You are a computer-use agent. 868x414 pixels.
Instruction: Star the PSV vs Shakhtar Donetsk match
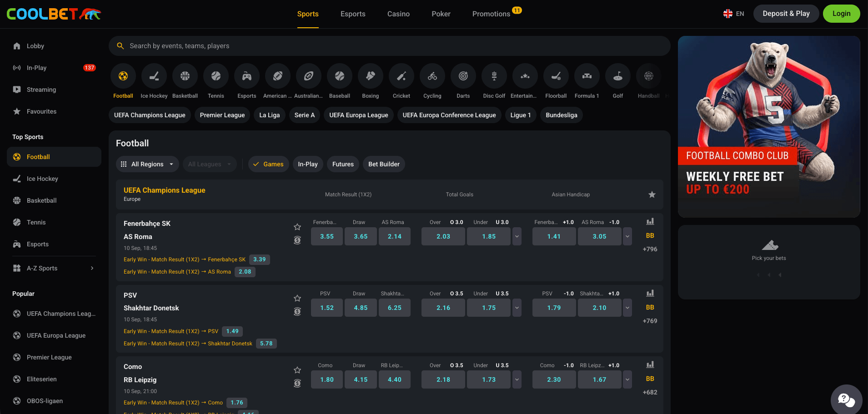tap(297, 298)
